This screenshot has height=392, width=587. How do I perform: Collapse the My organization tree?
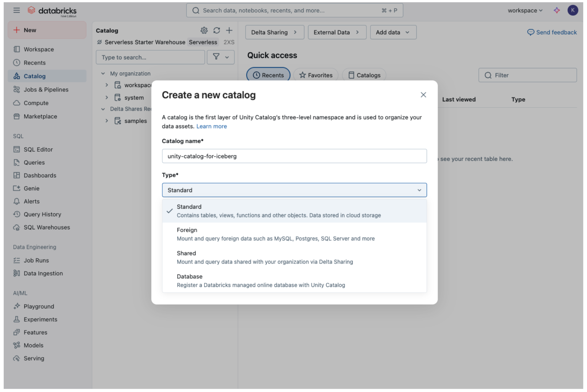coord(103,73)
